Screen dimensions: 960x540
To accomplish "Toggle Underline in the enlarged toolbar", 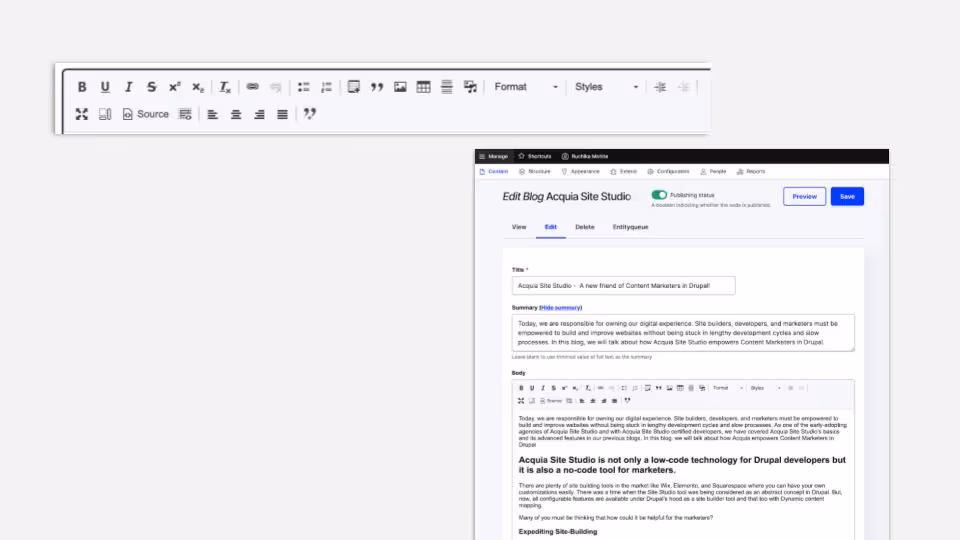I will [x=105, y=87].
